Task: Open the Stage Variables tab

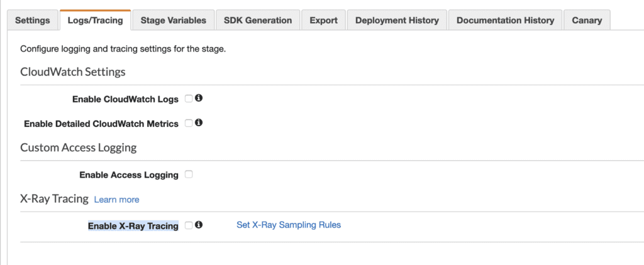Action: [x=174, y=20]
